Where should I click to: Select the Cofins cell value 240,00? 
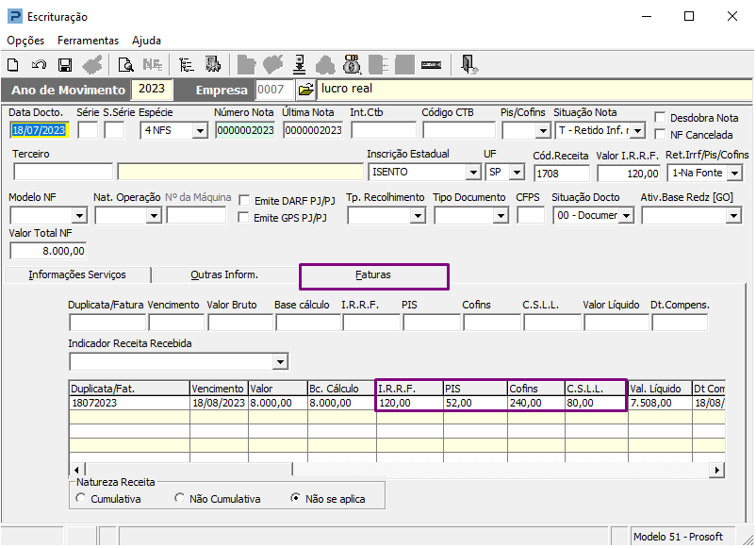click(536, 403)
